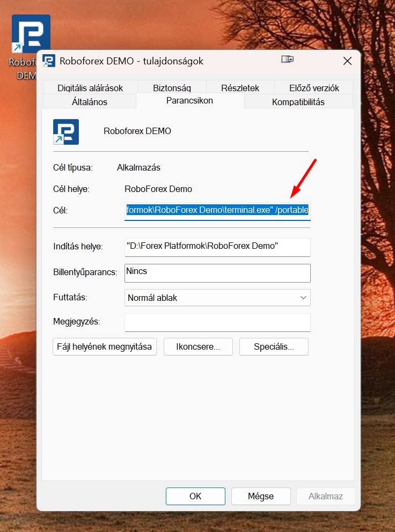Screen dimensions: 395x532
Task: Click the Indítás helye input field
Action: coord(217,247)
